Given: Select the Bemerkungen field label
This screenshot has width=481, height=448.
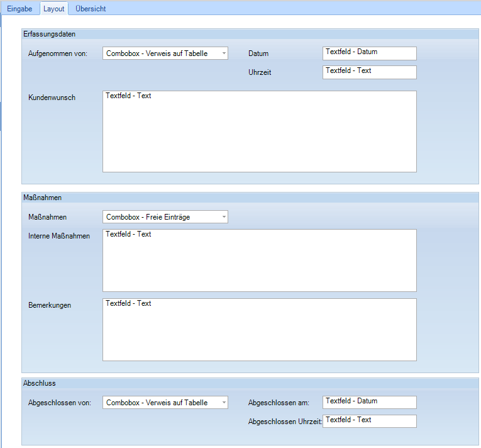Looking at the screenshot, I should click(x=50, y=305).
